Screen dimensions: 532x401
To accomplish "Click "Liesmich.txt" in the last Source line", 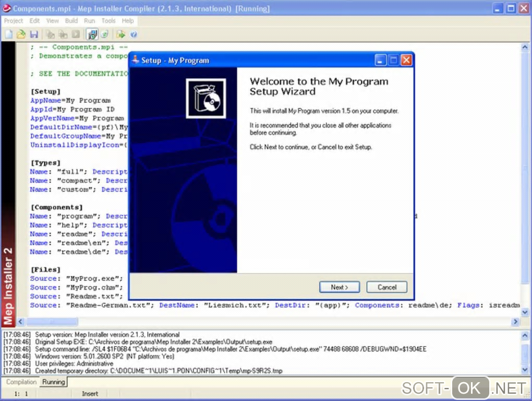I will (x=236, y=305).
